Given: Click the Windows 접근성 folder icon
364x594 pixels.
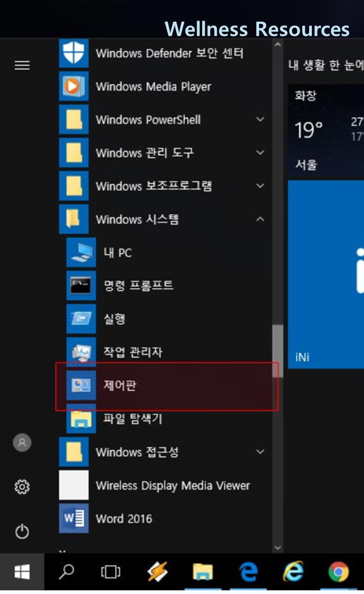Looking at the screenshot, I should tap(74, 452).
